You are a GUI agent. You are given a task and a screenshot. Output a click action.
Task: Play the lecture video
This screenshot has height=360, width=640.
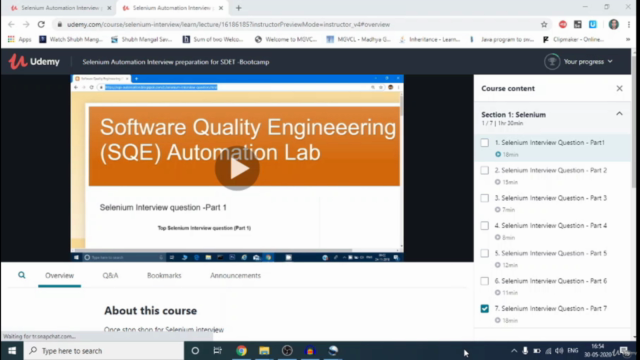[237, 168]
